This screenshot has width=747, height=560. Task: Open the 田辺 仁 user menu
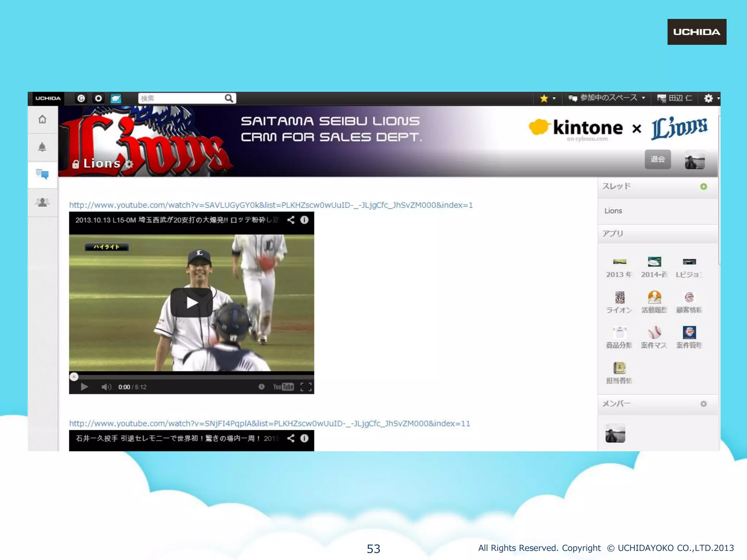pyautogui.click(x=675, y=98)
